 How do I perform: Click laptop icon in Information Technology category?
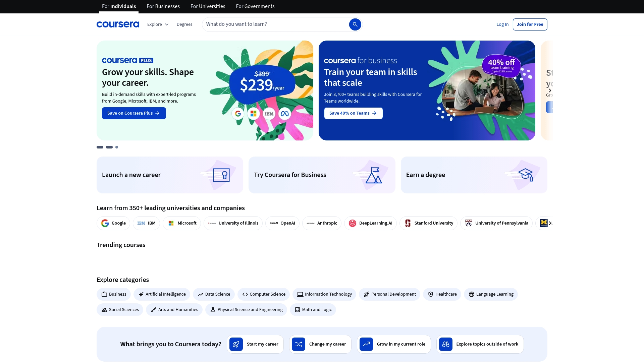click(x=300, y=294)
